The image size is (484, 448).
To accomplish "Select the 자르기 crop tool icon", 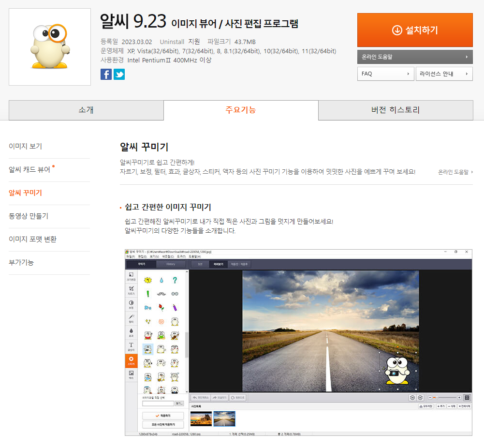I will (131, 290).
